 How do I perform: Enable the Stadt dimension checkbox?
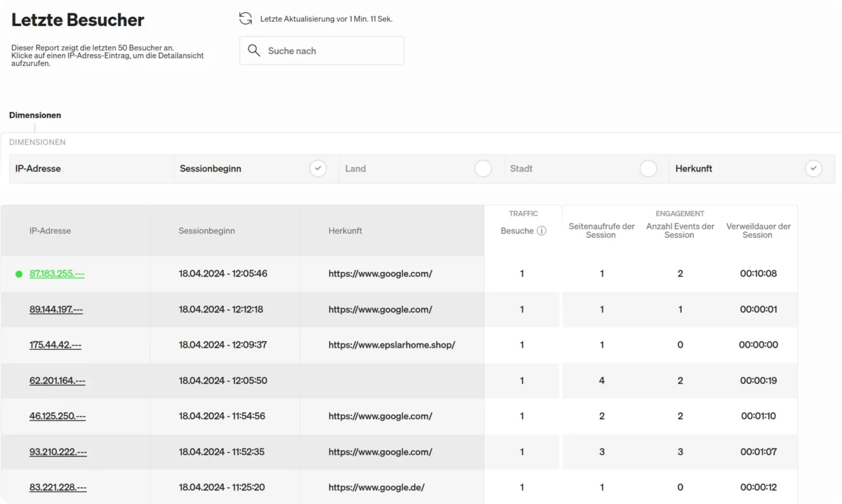[x=648, y=169]
